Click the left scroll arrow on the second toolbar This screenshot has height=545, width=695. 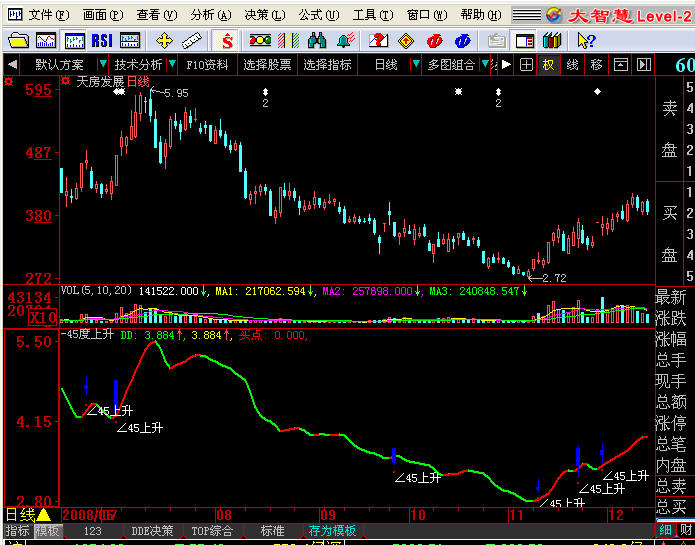tap(13, 65)
